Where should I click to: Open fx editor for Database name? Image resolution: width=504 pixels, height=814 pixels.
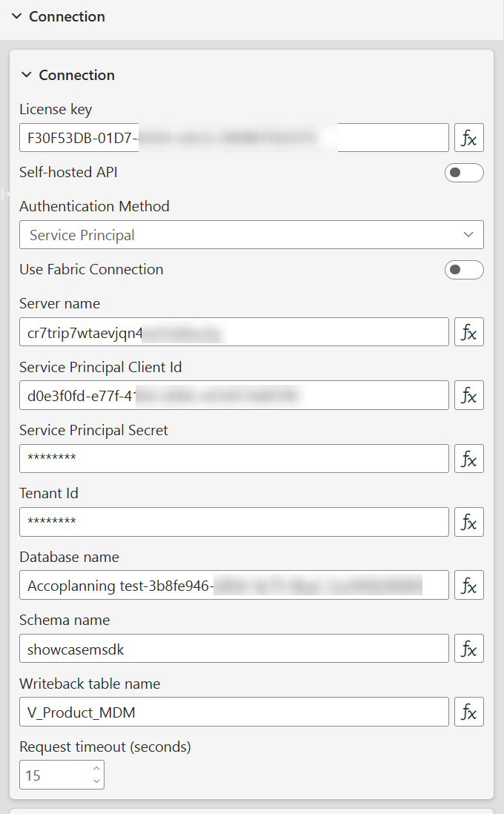point(468,586)
